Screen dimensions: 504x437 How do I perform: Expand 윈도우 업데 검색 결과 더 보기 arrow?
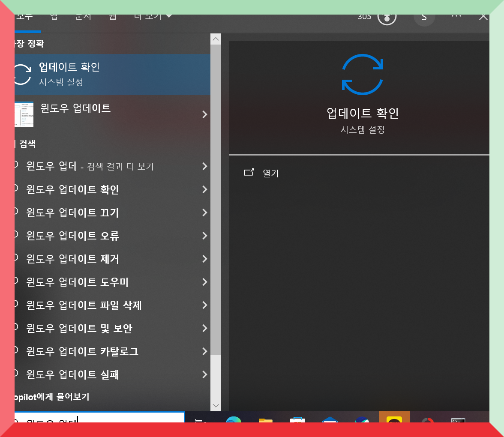[x=204, y=166]
